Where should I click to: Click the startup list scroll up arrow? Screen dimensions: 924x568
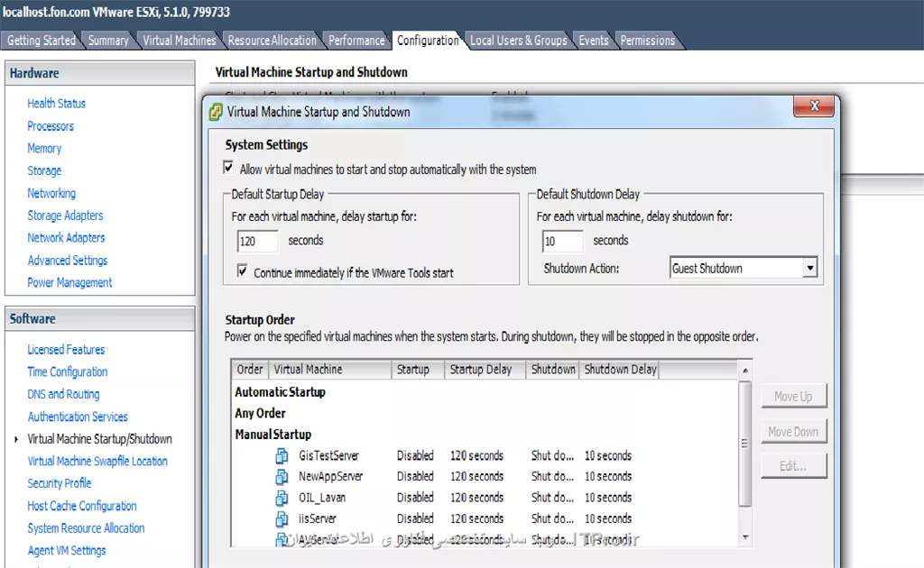point(745,371)
